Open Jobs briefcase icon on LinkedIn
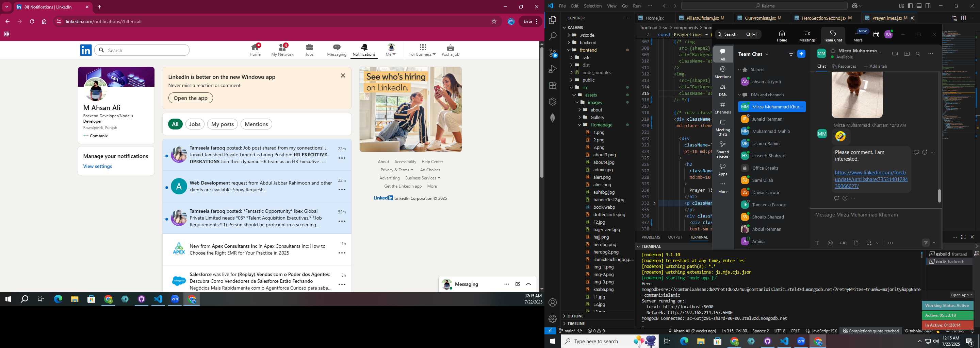The height and width of the screenshot is (348, 980). click(x=309, y=50)
